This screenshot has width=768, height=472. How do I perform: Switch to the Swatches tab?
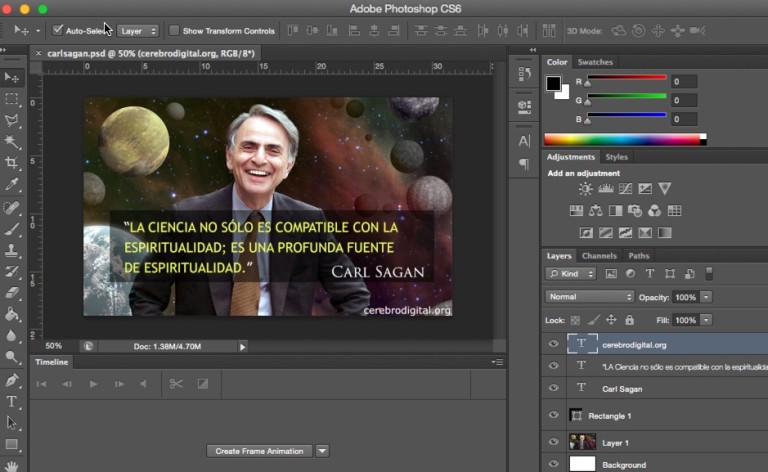[596, 62]
